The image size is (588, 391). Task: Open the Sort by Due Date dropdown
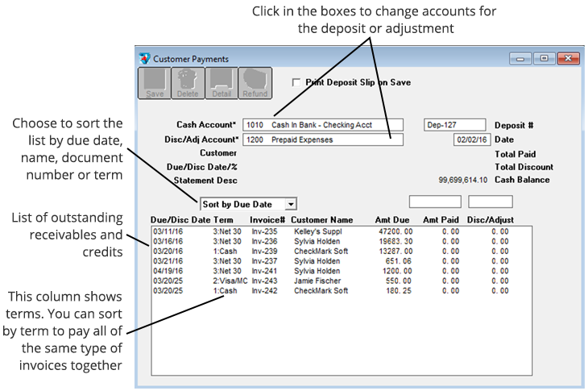[x=291, y=205]
